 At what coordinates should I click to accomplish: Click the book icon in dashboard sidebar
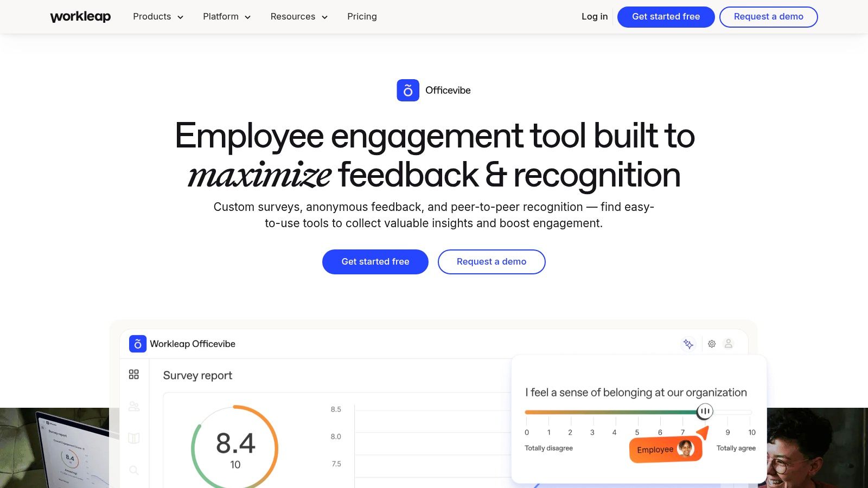click(x=134, y=438)
